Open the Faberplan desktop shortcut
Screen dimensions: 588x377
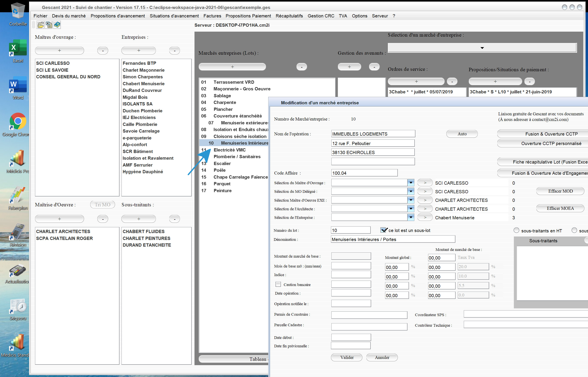(18, 198)
